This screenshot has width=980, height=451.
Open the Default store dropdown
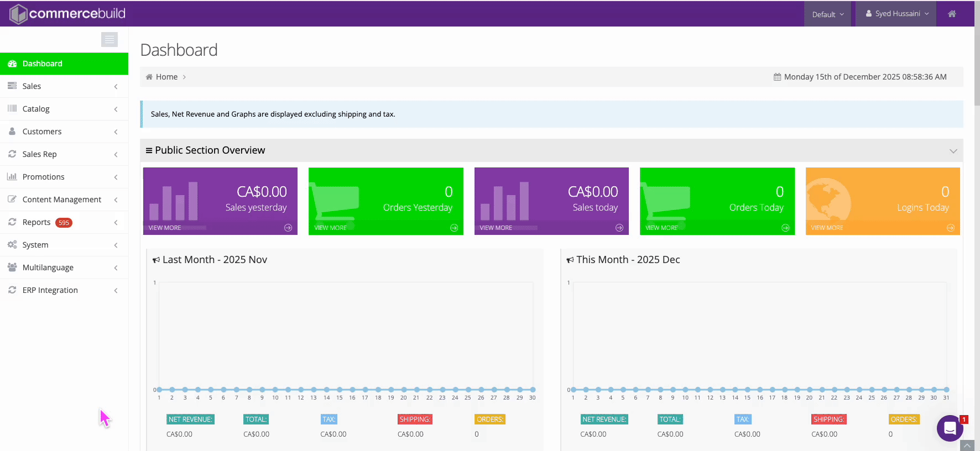(827, 14)
